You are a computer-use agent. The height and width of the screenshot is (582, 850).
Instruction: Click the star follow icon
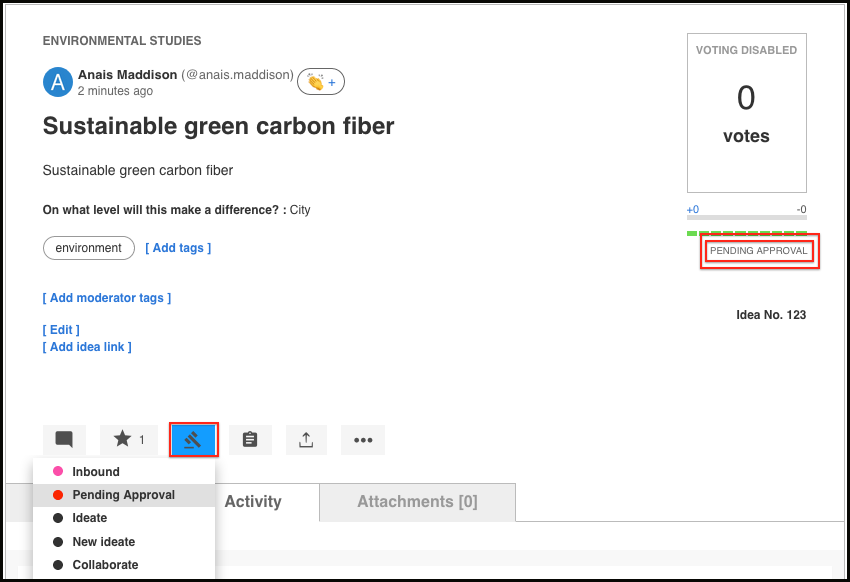[129, 439]
